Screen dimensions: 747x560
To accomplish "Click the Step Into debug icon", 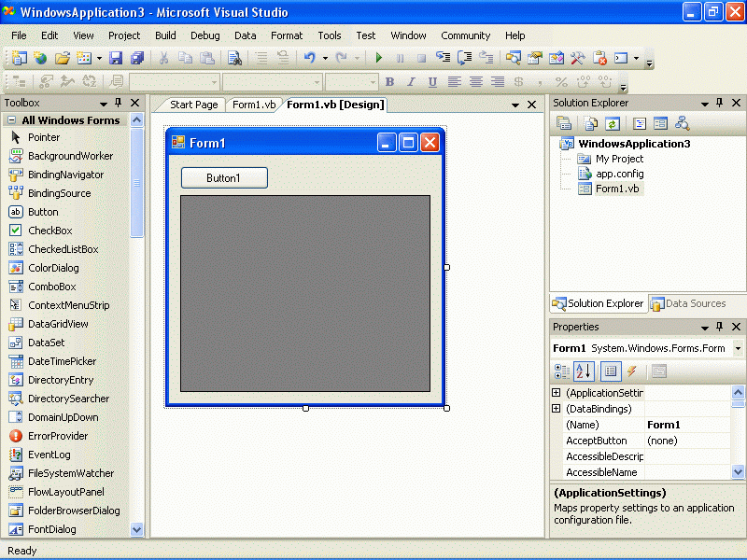I will (x=443, y=58).
